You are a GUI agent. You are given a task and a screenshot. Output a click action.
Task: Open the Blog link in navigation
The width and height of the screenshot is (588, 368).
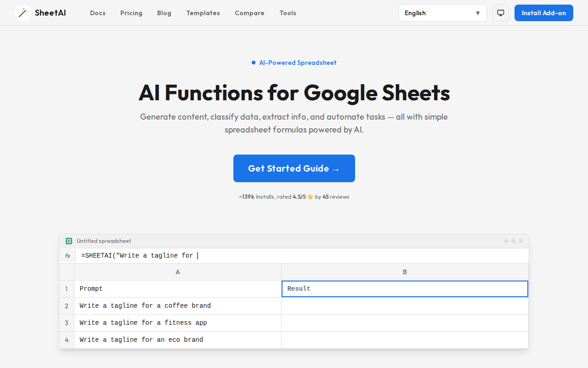[164, 13]
